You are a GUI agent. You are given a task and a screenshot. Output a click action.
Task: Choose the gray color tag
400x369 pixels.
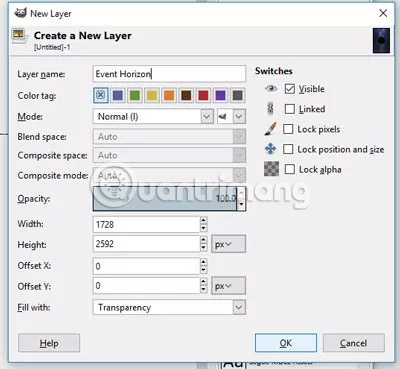[x=237, y=96]
